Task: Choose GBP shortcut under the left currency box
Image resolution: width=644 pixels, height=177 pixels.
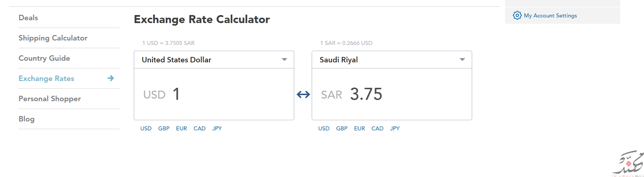Action: point(164,129)
